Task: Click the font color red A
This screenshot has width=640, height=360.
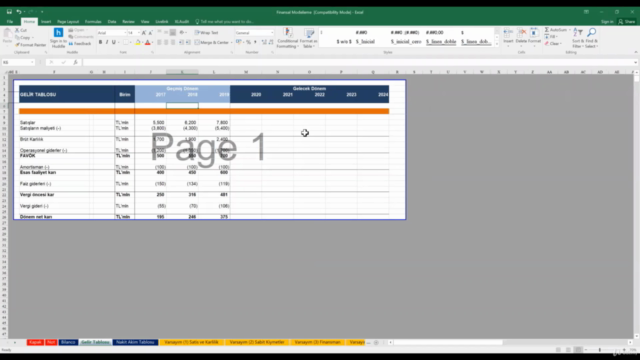Action: (x=148, y=42)
